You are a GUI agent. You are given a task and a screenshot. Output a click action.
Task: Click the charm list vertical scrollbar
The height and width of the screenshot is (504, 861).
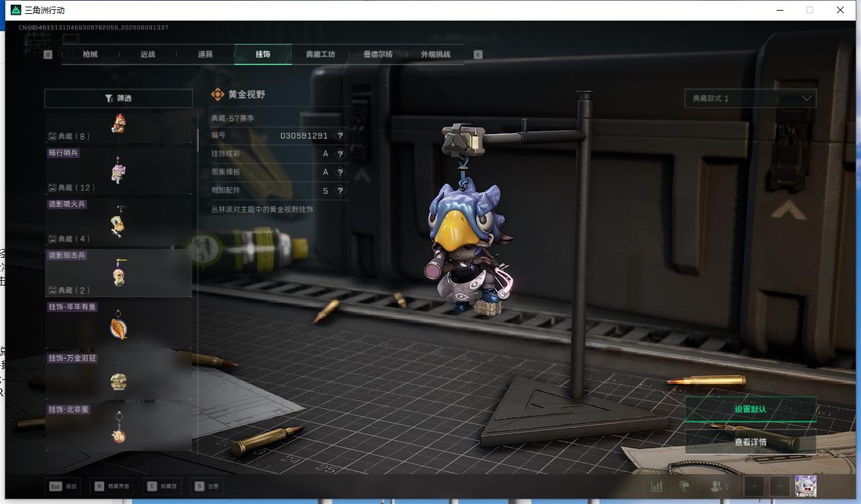[x=197, y=140]
